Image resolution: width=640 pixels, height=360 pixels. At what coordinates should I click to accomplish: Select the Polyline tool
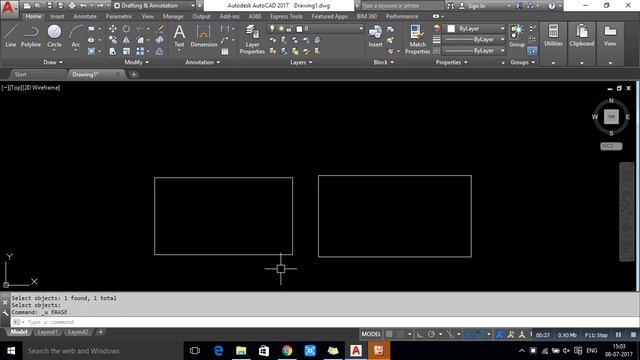31,36
